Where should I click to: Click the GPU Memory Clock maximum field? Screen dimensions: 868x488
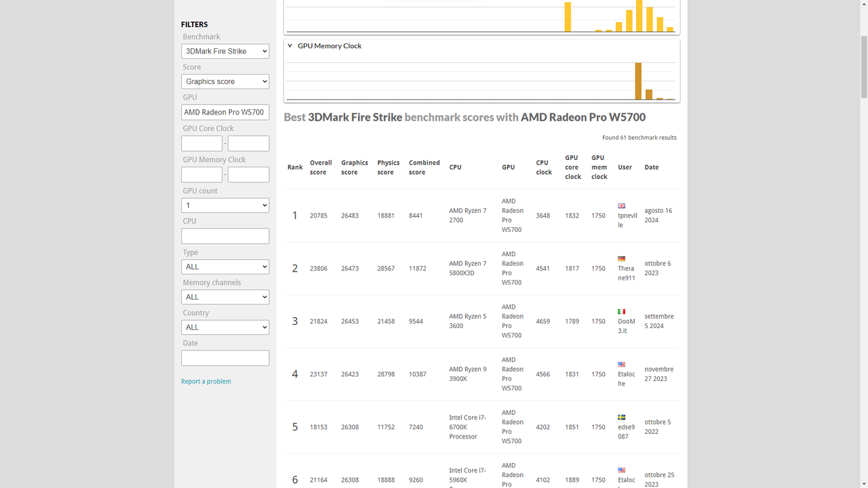(248, 175)
